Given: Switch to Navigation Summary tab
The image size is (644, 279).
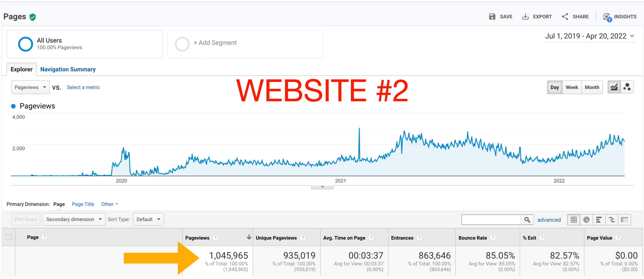Looking at the screenshot, I should click(68, 69).
